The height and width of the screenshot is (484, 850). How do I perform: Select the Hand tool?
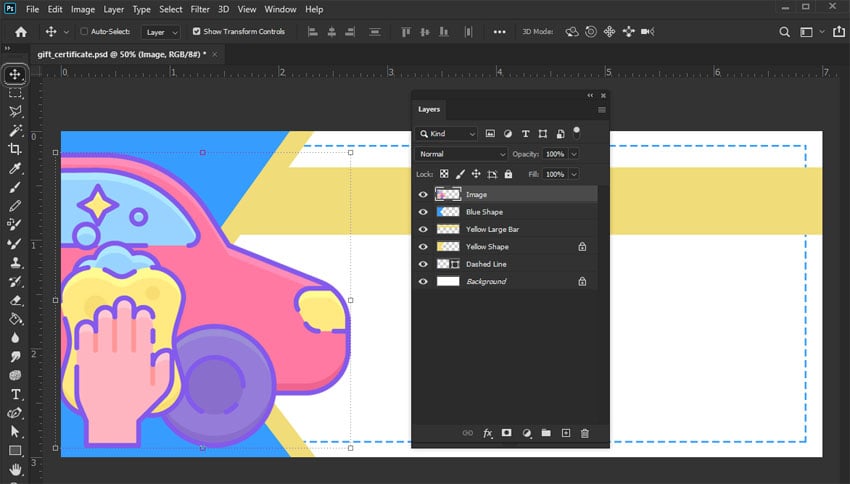pos(15,469)
